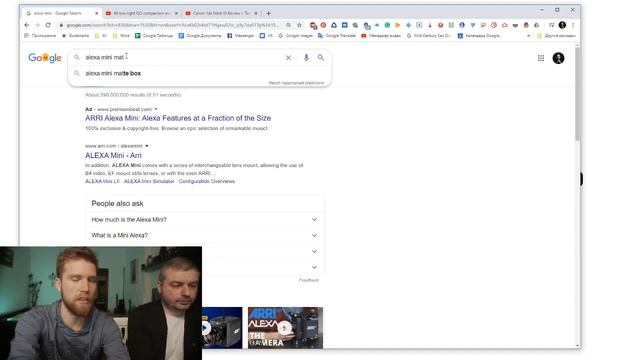Open the Google Images bookmark
Screen dimensions: 640x360
(296, 36)
